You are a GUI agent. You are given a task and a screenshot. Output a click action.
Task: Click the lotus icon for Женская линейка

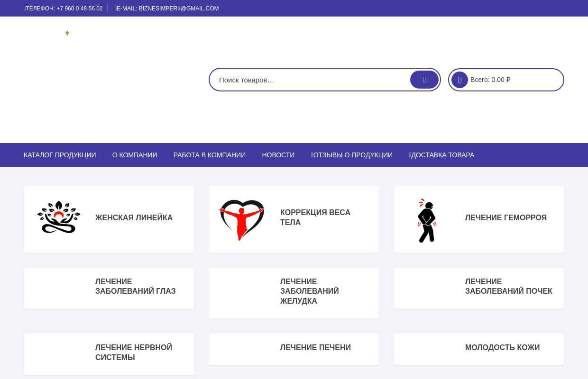tap(59, 217)
